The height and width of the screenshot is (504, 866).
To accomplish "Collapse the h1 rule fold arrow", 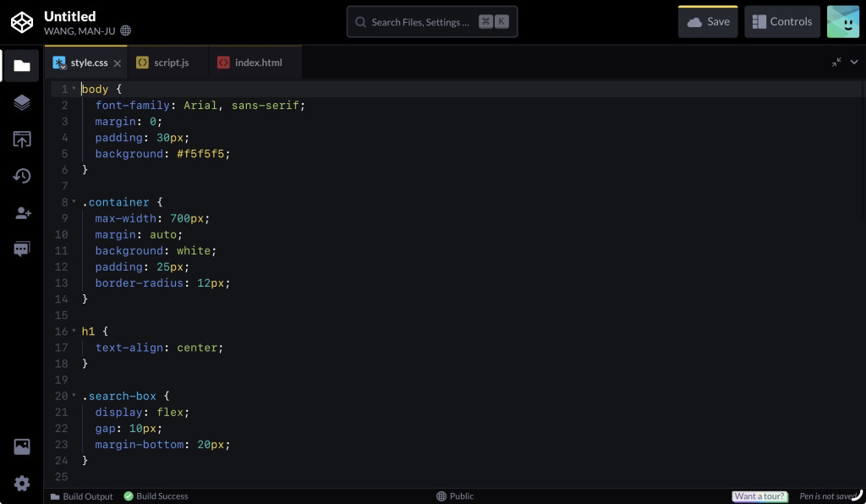I will pos(74,331).
